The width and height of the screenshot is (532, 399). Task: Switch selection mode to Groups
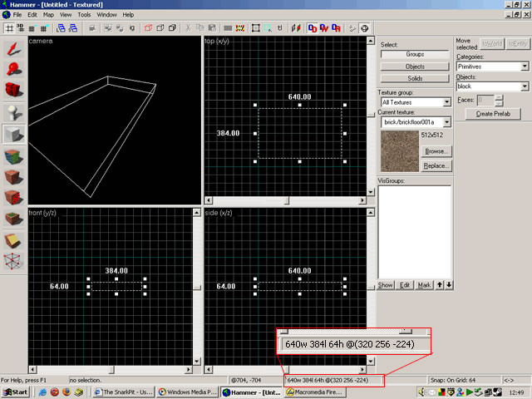pos(415,54)
